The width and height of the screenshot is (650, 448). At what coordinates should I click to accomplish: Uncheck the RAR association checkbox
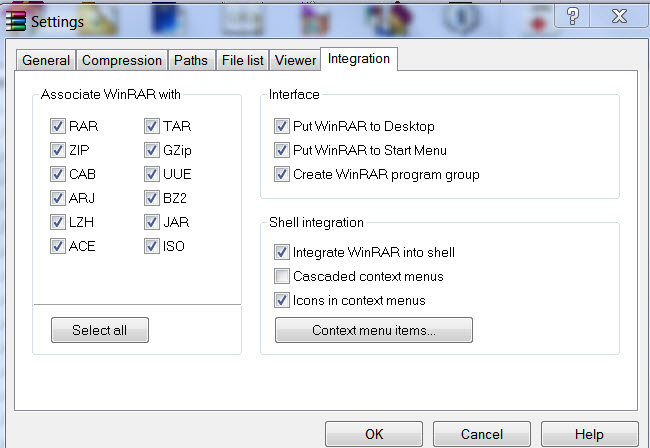tap(58, 126)
